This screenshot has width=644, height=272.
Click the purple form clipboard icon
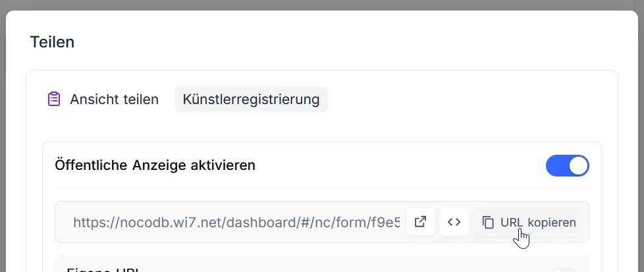(x=54, y=99)
